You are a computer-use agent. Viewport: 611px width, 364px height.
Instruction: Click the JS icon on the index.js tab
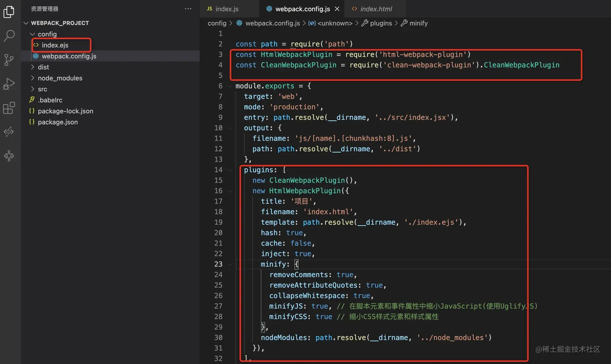[209, 8]
